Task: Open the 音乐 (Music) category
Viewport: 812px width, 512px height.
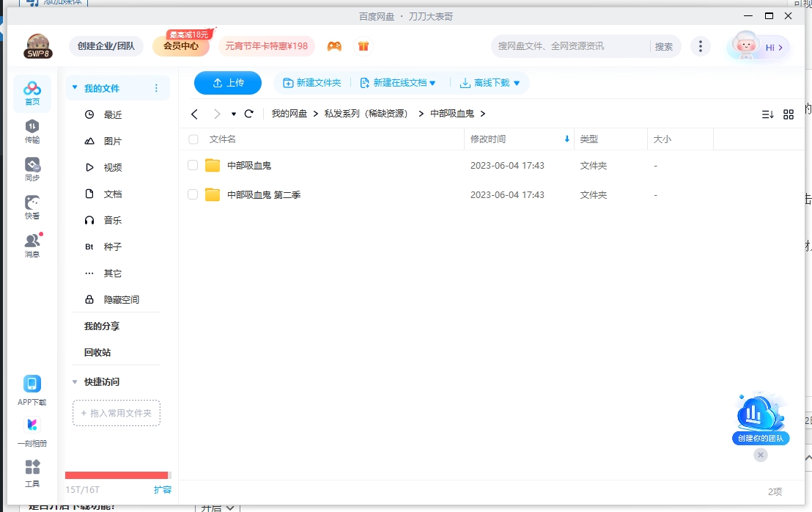Action: click(x=111, y=220)
